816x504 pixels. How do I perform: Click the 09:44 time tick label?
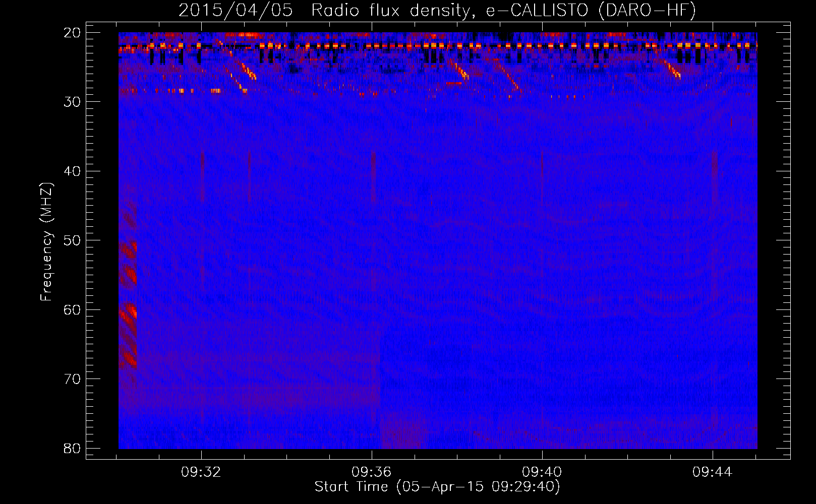point(712,472)
